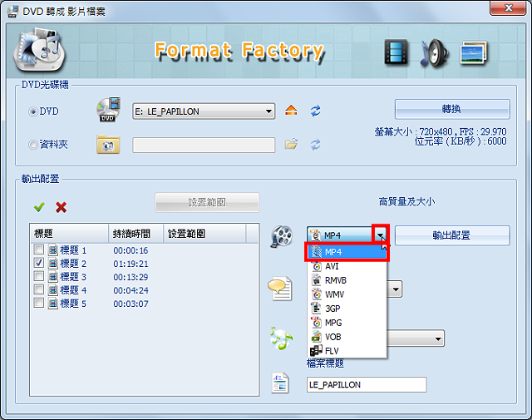Eject the DVD drive with orange arrow
Image resolution: width=532 pixels, height=420 pixels.
(x=291, y=111)
